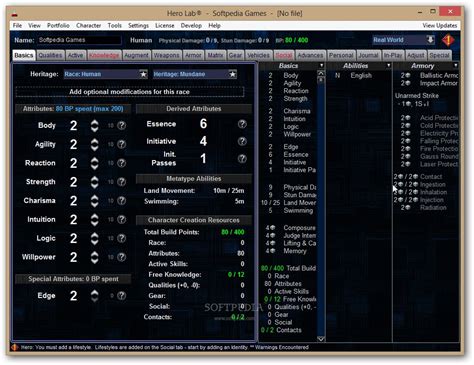Adjust the Agility attribute stepper
This screenshot has height=365, width=474.
(x=95, y=144)
